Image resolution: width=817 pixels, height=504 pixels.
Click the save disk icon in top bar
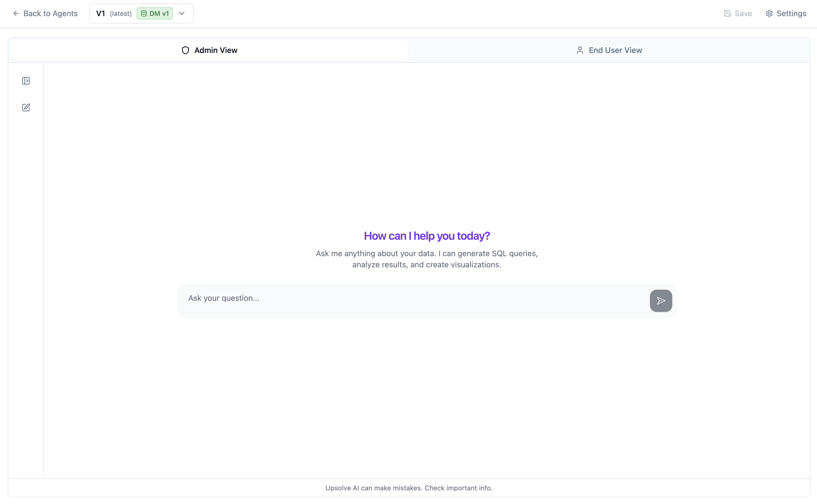727,13
